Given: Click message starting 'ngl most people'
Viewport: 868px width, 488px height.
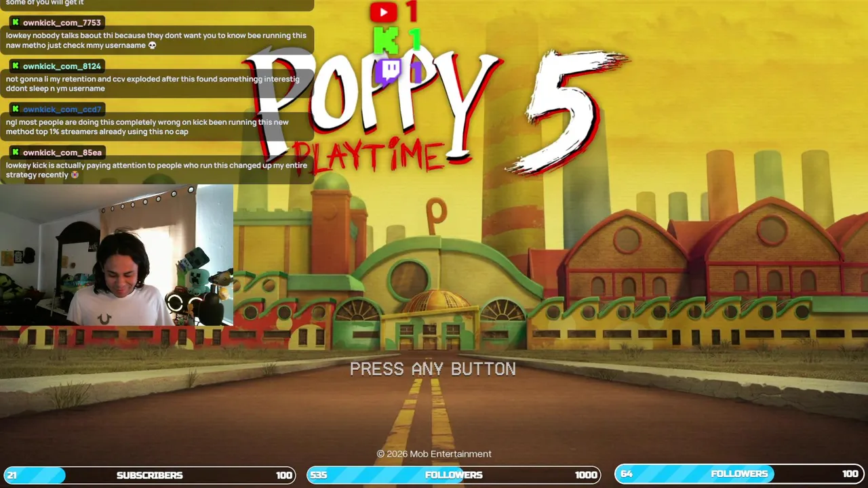Looking at the screenshot, I should (x=156, y=127).
